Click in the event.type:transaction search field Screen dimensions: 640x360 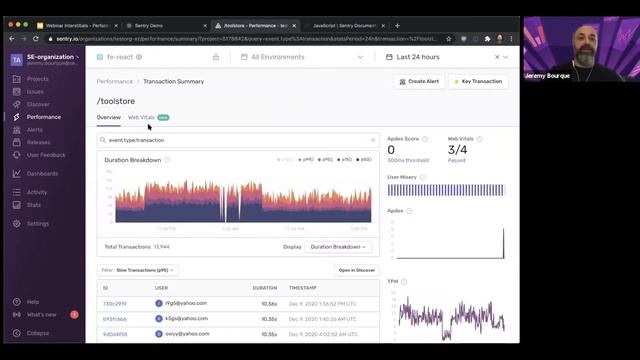tap(238, 140)
